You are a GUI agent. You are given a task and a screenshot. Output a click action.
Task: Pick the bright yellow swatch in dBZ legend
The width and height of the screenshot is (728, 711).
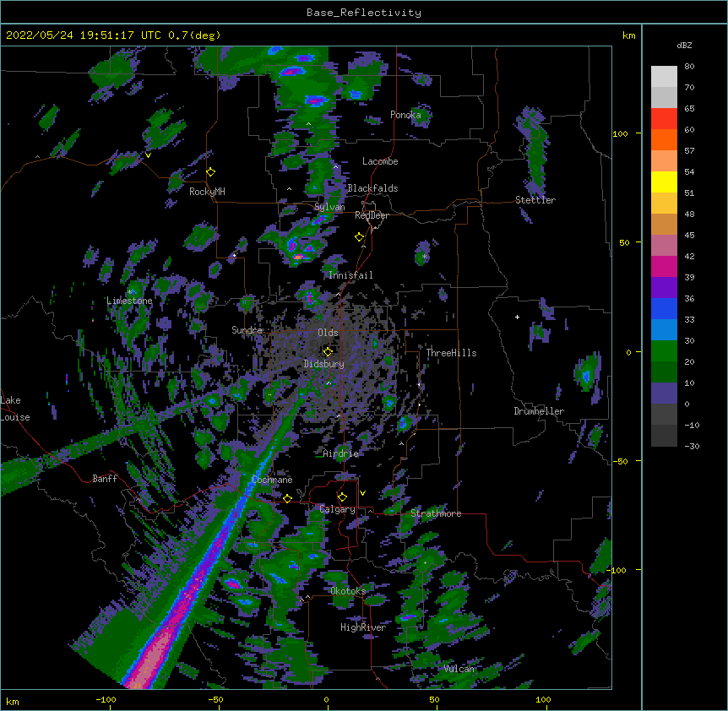664,182
